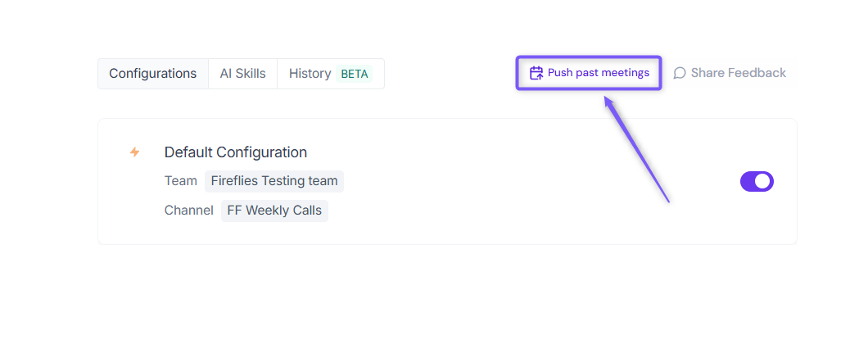Click the speech bubble feedback icon

(x=680, y=73)
